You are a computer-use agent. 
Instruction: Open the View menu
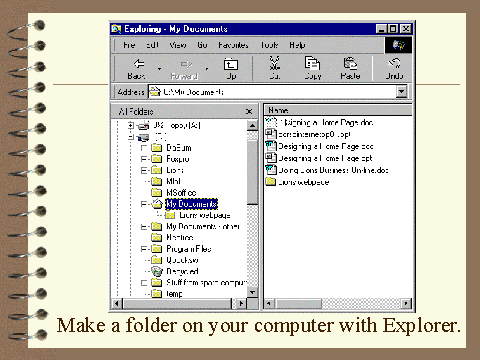pos(178,45)
